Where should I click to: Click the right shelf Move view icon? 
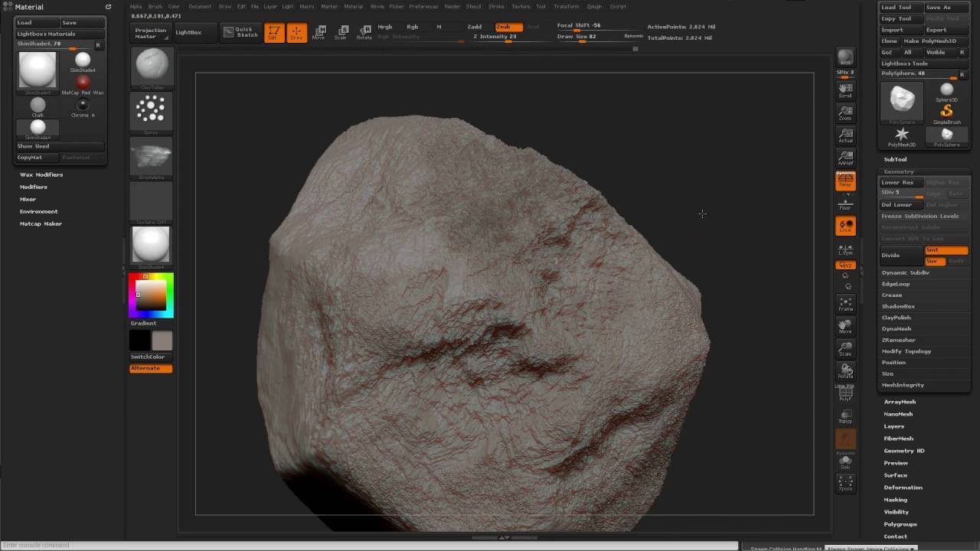[x=845, y=326]
